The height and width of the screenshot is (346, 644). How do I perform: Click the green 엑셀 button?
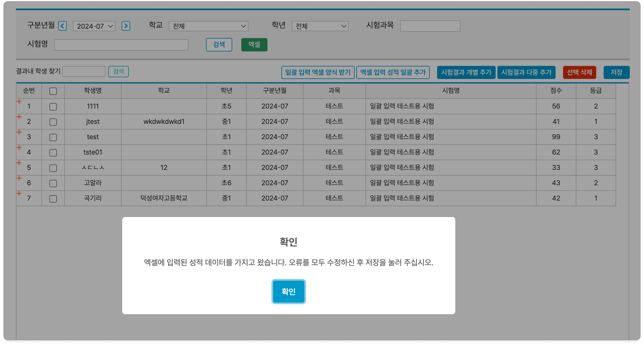coord(254,45)
